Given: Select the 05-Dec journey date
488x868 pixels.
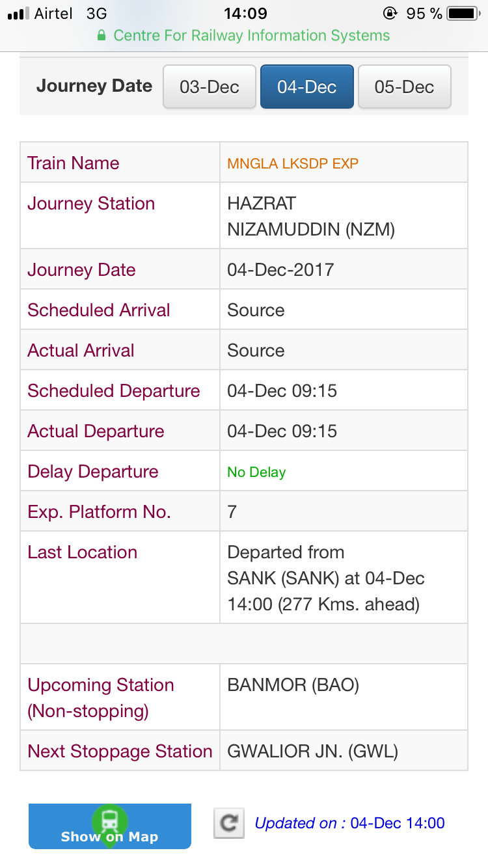Looking at the screenshot, I should (404, 87).
